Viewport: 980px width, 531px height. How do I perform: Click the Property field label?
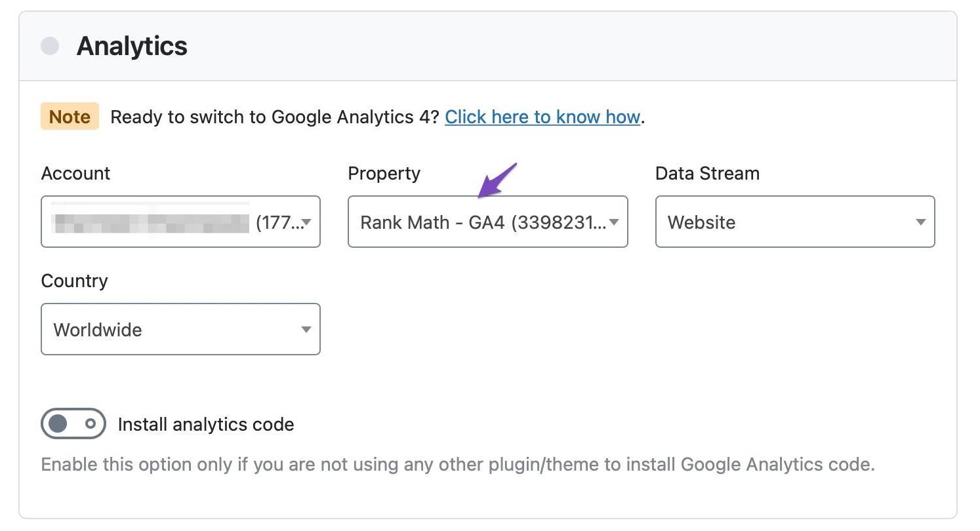384,174
